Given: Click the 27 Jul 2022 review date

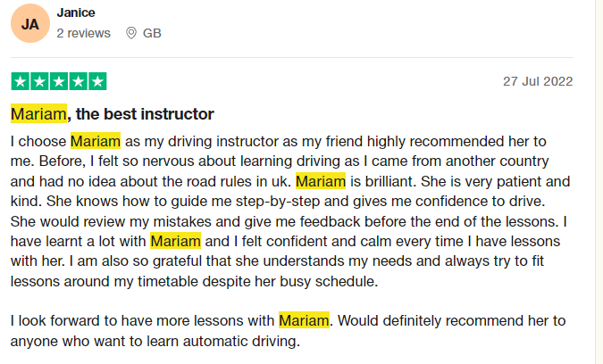Looking at the screenshot, I should tap(538, 81).
